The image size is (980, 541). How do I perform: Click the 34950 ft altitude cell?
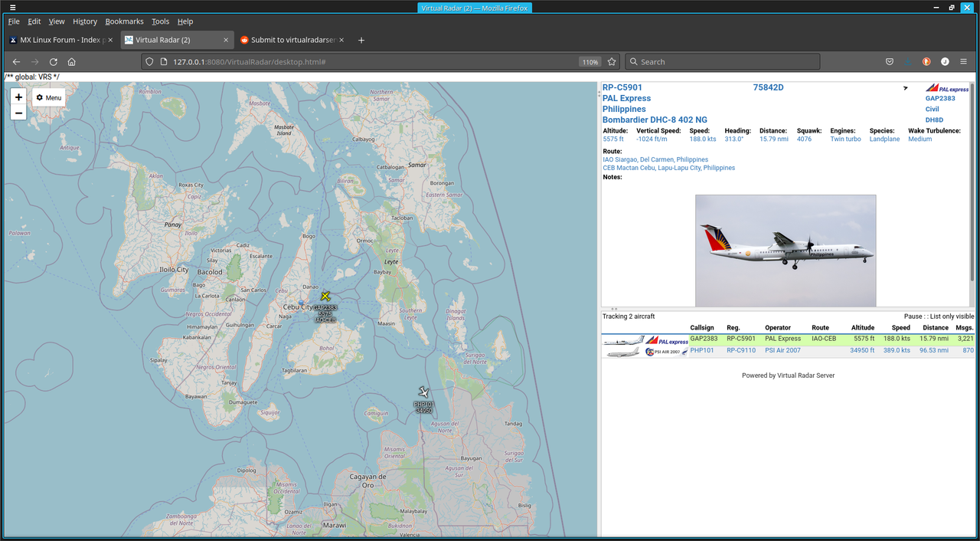(x=862, y=350)
